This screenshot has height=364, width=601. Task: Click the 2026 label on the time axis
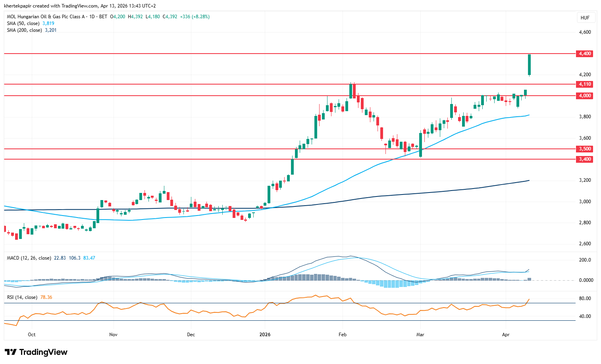click(265, 335)
